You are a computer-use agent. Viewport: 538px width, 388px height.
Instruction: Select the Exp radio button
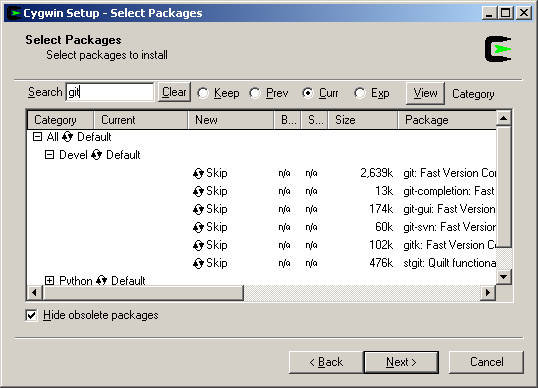(x=360, y=93)
